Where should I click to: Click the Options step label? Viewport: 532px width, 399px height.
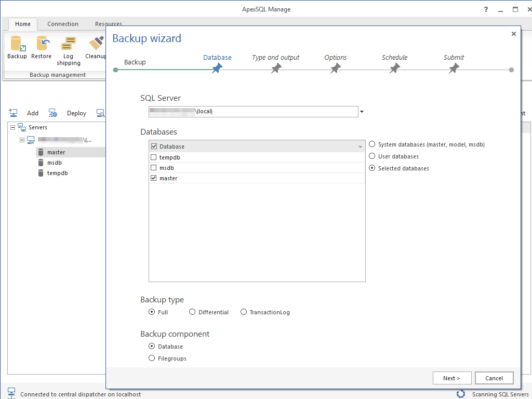click(x=335, y=57)
